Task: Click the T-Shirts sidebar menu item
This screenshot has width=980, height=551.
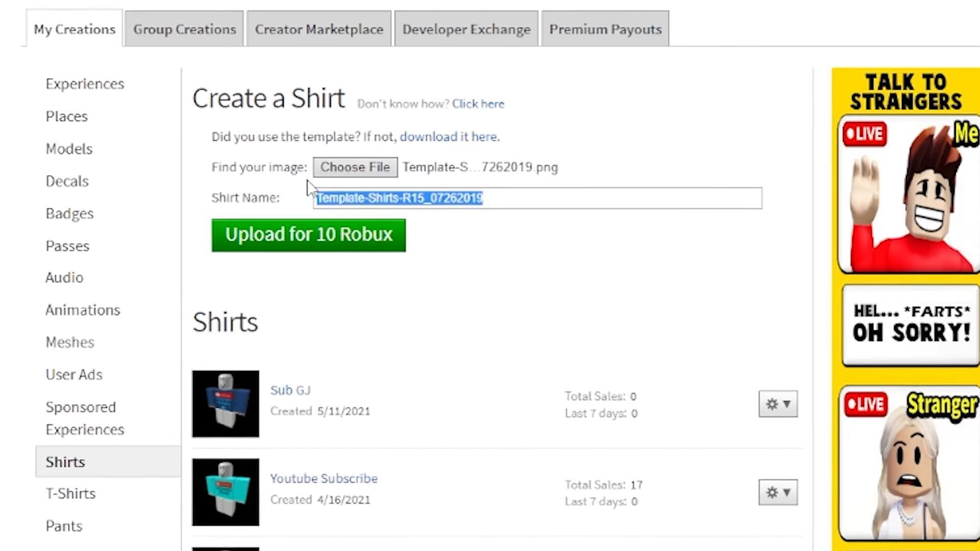Action: pos(70,493)
